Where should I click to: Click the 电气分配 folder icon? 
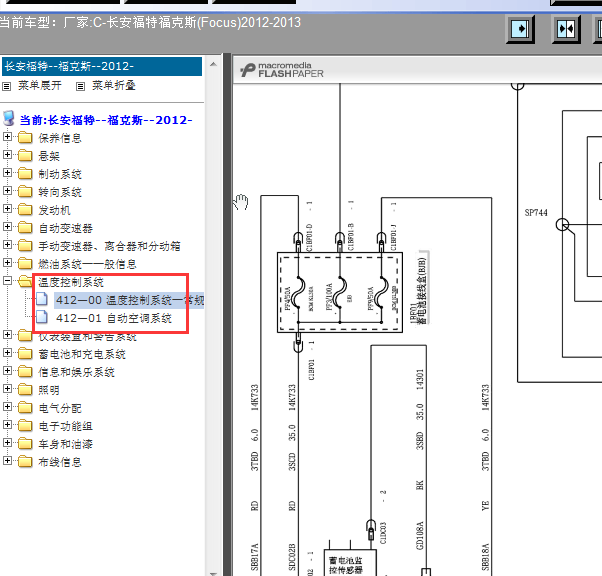[x=25, y=407]
